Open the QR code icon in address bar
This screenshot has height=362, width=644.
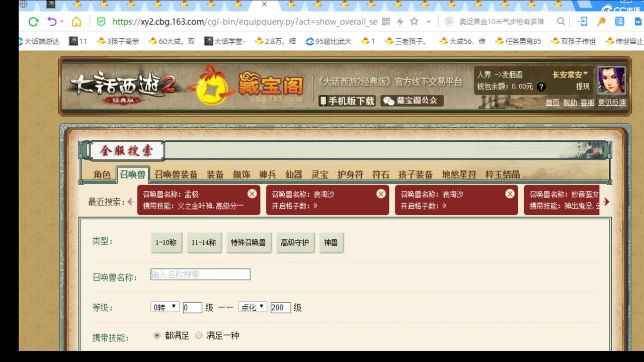(x=386, y=22)
